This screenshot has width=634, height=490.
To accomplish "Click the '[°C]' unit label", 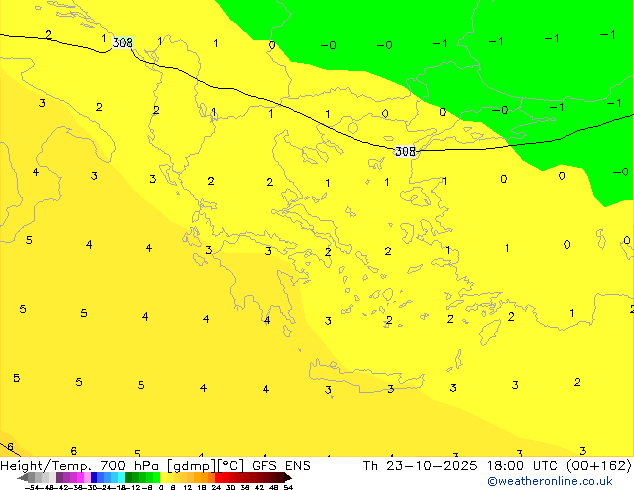I will [231, 466].
